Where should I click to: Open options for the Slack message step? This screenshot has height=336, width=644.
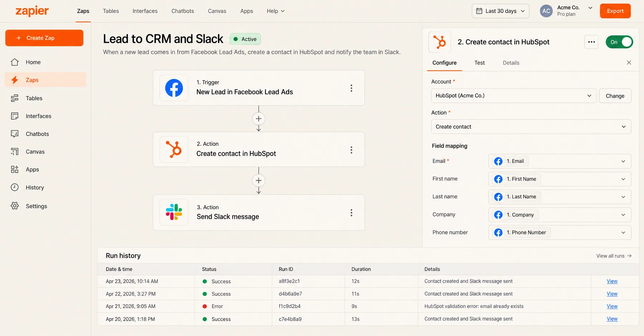tap(351, 213)
